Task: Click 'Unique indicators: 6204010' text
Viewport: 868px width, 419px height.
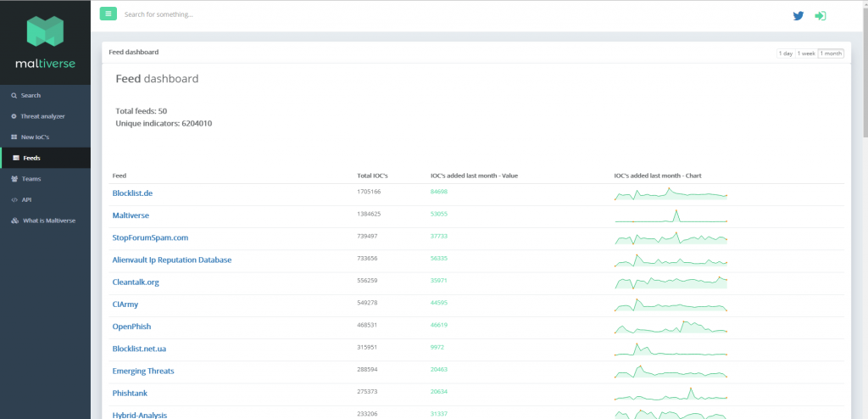Action: 164,124
